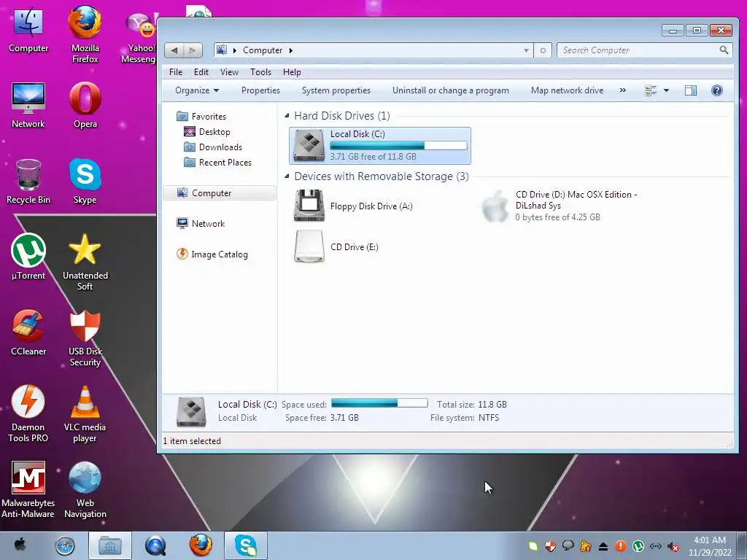Launch Opera browser from the desktop
The image size is (747, 560).
[x=85, y=106]
